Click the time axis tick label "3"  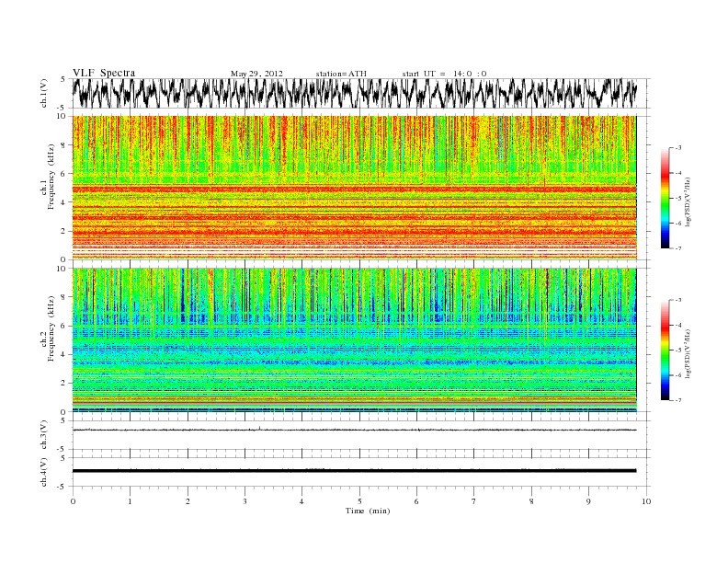(245, 501)
